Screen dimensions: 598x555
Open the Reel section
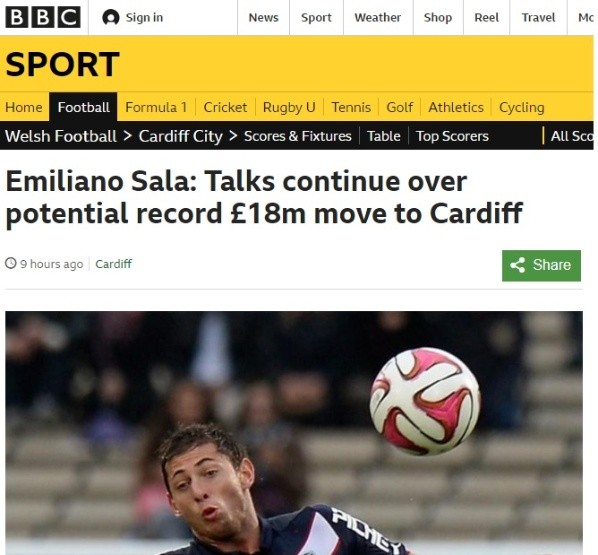[x=487, y=18]
